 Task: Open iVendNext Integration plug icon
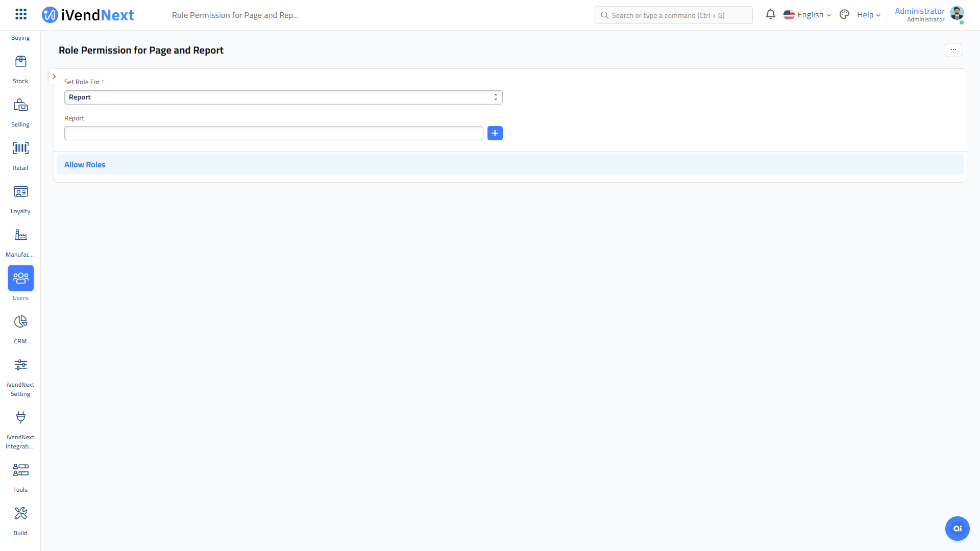(x=20, y=417)
